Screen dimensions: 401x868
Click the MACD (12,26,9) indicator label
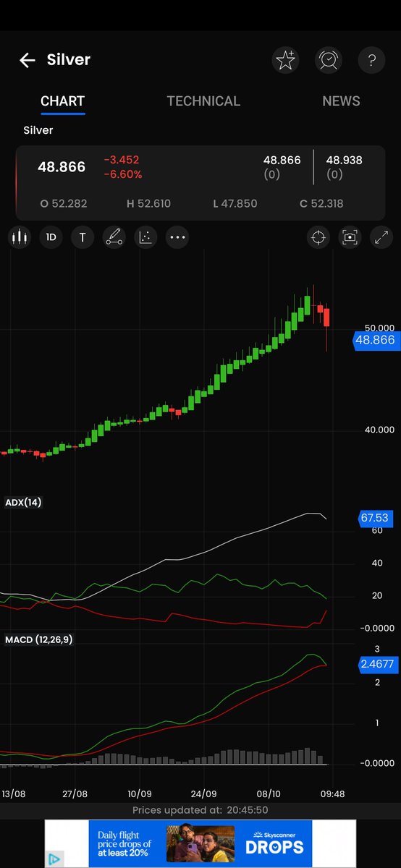(x=38, y=639)
